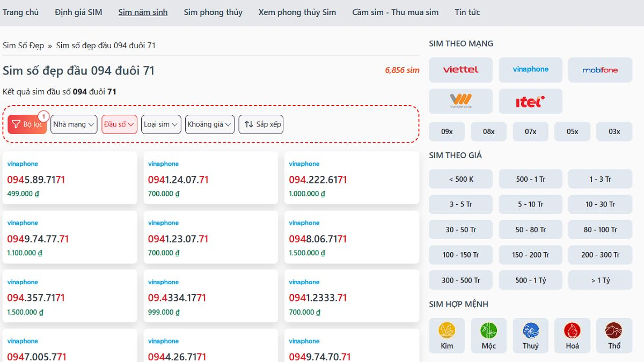Pick the Mobifone network logo
This screenshot has height=362, width=644.
[600, 70]
